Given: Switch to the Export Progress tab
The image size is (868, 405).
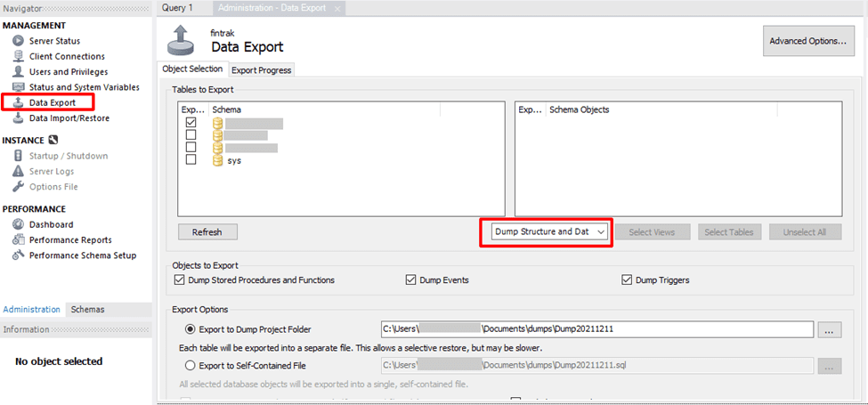Looking at the screenshot, I should click(x=261, y=70).
